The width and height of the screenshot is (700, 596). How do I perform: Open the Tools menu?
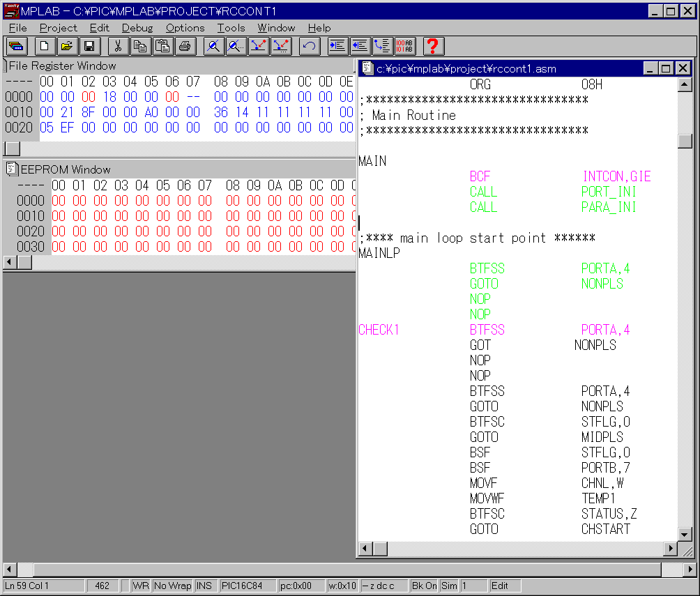231,28
